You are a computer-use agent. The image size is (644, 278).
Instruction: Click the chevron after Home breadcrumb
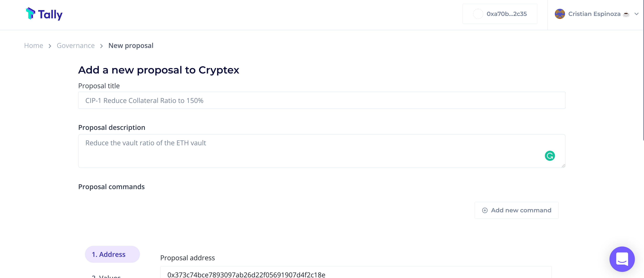click(50, 46)
